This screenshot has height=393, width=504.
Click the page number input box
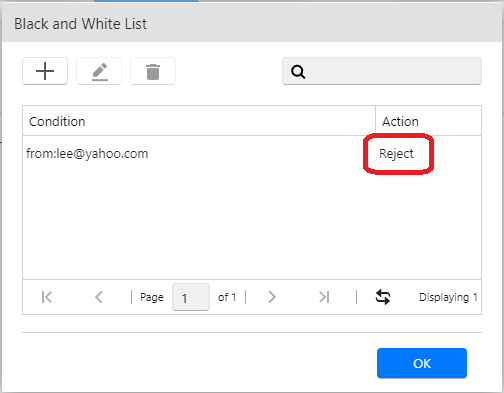tap(191, 297)
